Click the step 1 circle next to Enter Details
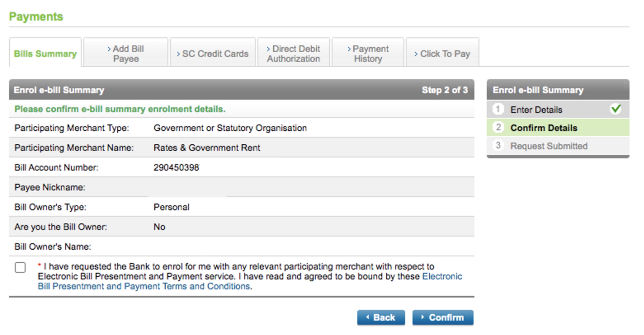Viewport: 644px width, 335px height. pos(498,109)
